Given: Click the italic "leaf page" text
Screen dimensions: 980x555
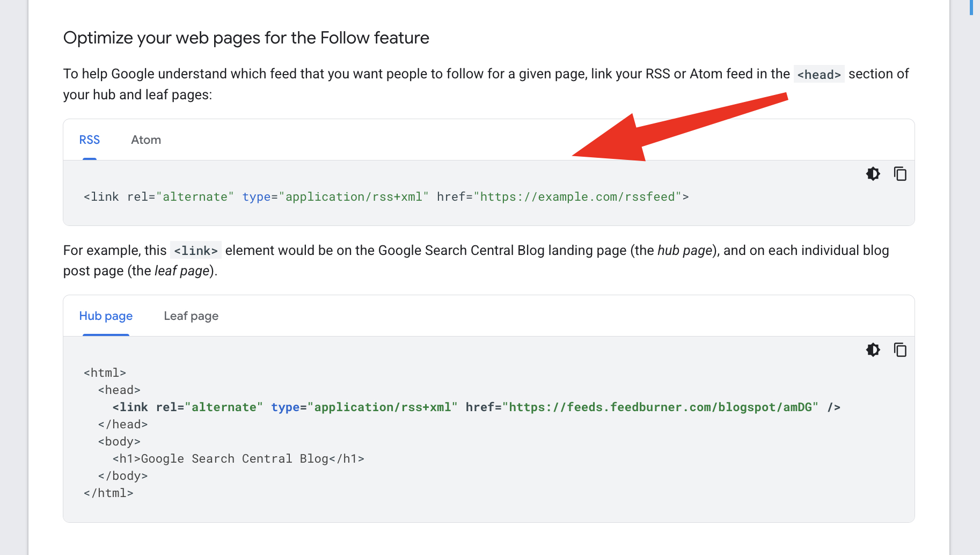Looking at the screenshot, I should pyautogui.click(x=182, y=271).
